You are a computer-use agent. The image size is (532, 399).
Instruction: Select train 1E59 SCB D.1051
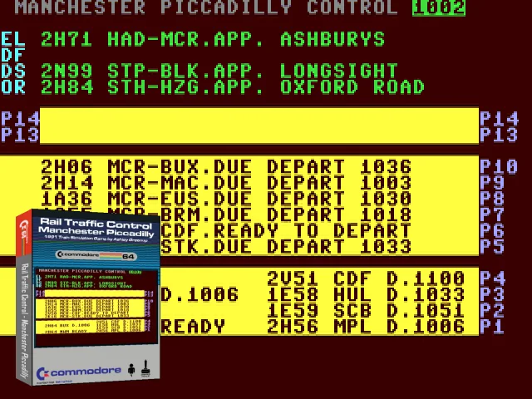click(x=366, y=310)
